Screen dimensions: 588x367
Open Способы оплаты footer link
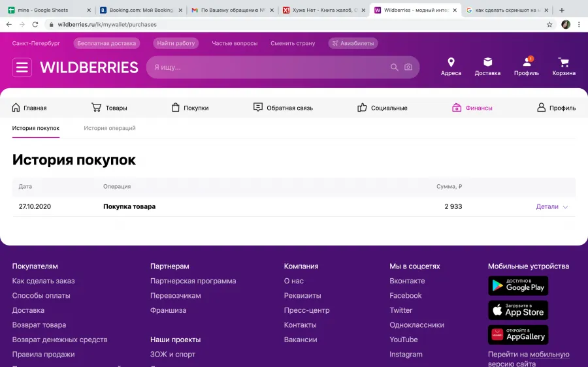click(41, 295)
